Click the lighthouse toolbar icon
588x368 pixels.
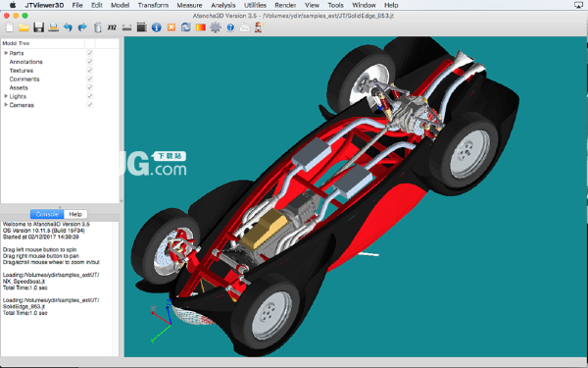(x=259, y=27)
